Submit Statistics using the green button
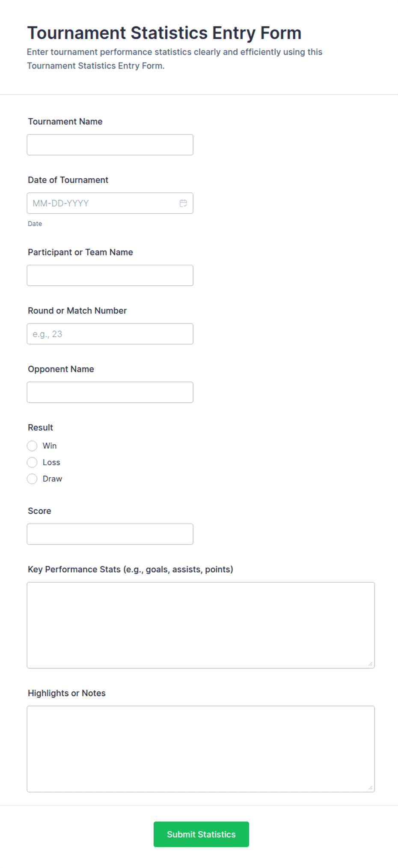Image resolution: width=398 pixels, height=868 pixels. click(x=201, y=834)
